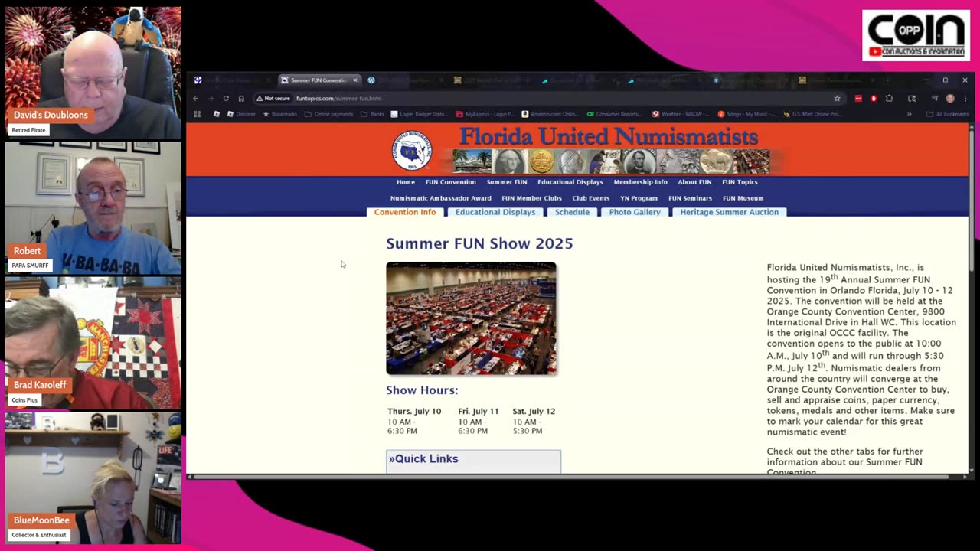Open the extensions puzzle piece menu

889,98
